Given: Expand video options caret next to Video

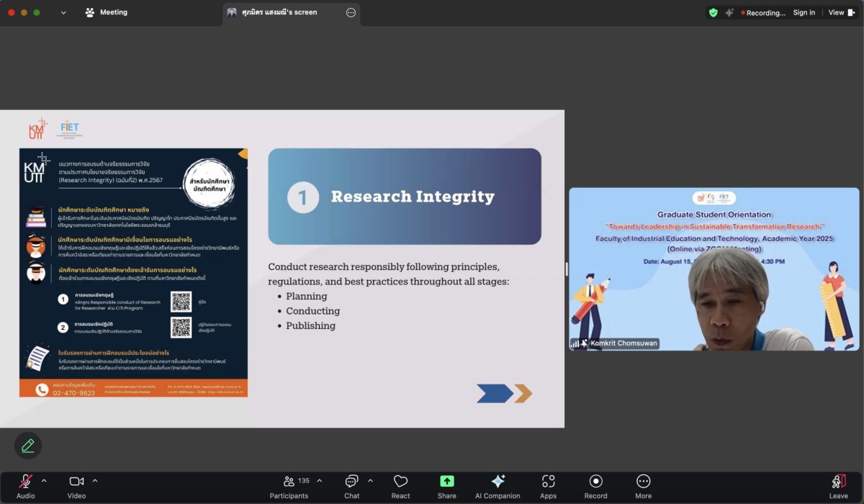Looking at the screenshot, I should [95, 481].
